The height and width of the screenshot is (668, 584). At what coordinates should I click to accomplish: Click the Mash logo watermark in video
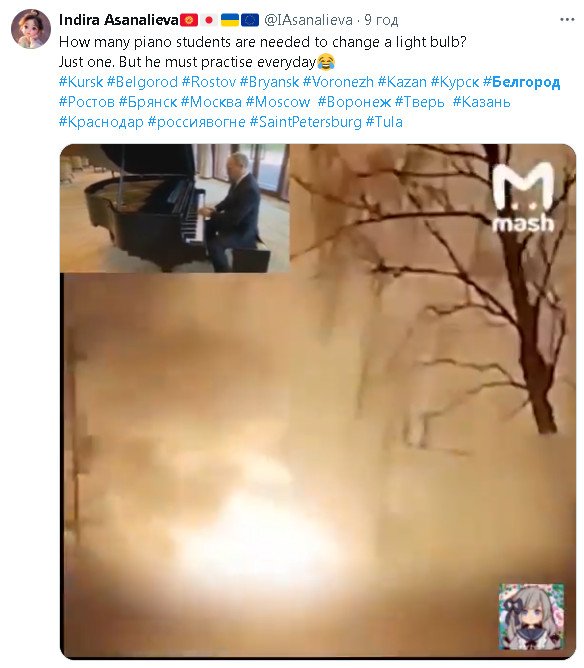coord(523,197)
